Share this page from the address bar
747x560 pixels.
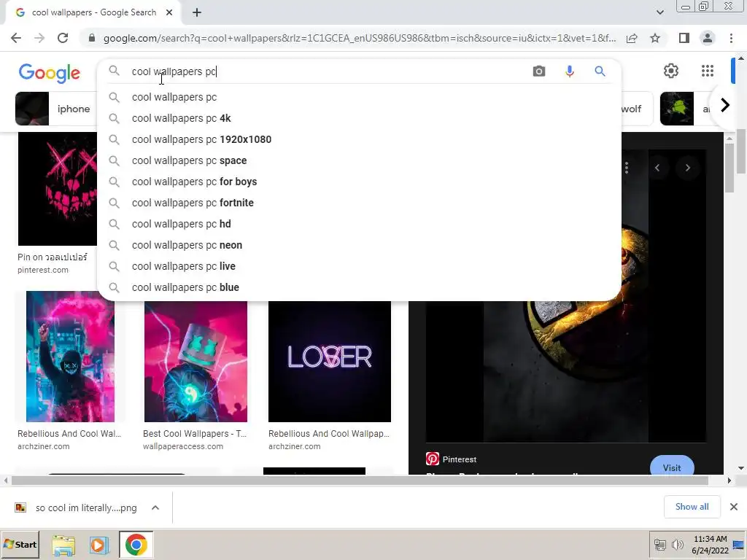point(632,38)
